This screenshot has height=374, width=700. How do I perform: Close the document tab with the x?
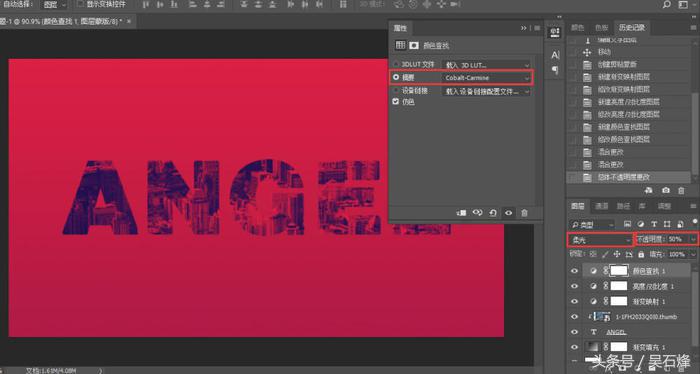click(129, 21)
